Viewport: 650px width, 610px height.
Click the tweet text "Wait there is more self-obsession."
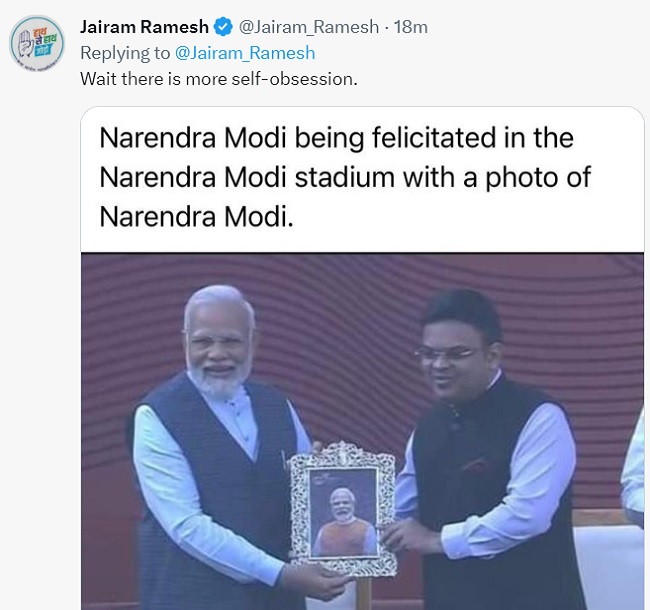218,78
